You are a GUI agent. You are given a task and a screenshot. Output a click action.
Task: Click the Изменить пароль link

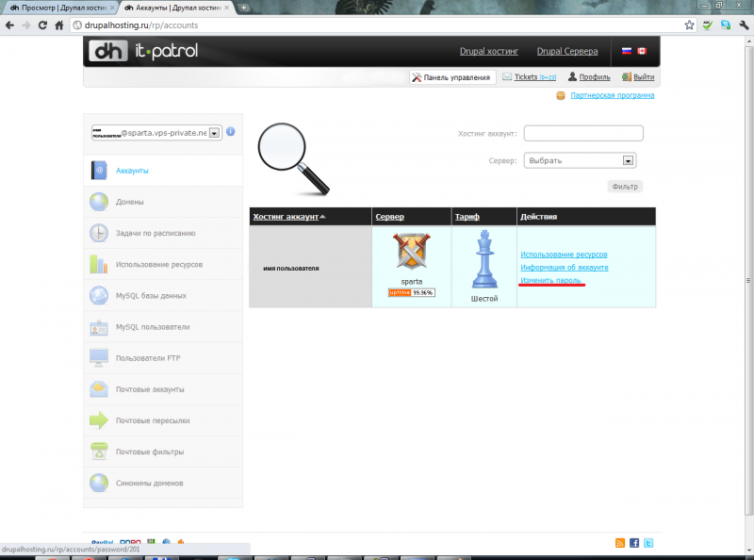click(552, 281)
